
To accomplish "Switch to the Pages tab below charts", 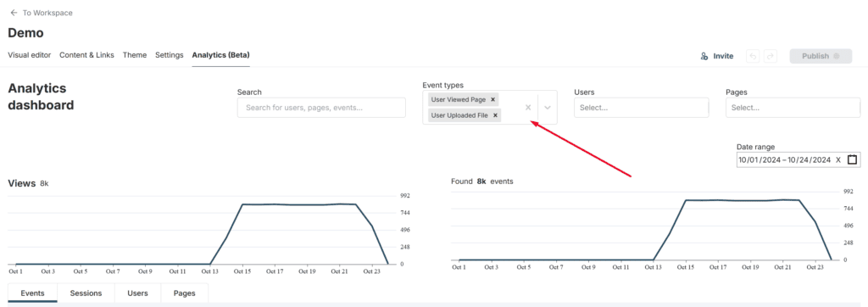I will coord(184,293).
